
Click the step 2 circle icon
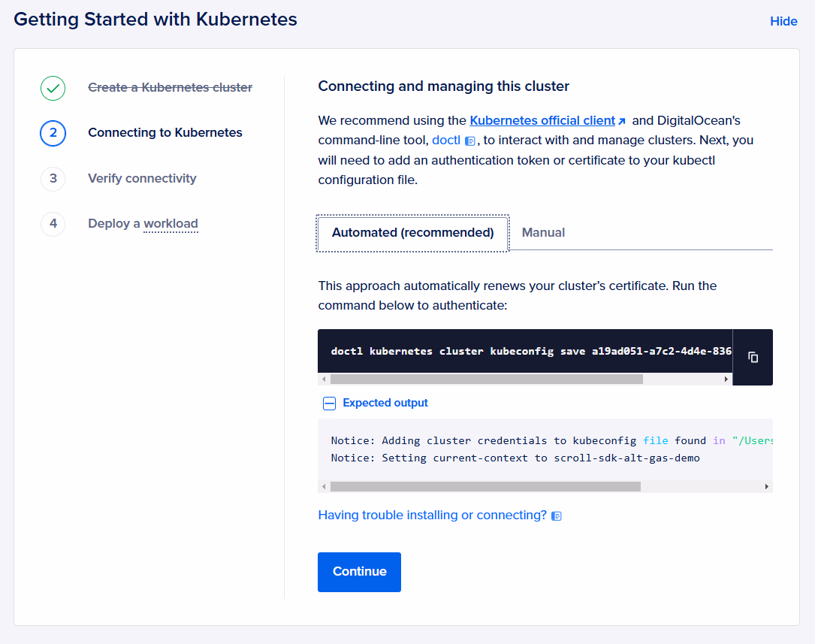click(53, 133)
